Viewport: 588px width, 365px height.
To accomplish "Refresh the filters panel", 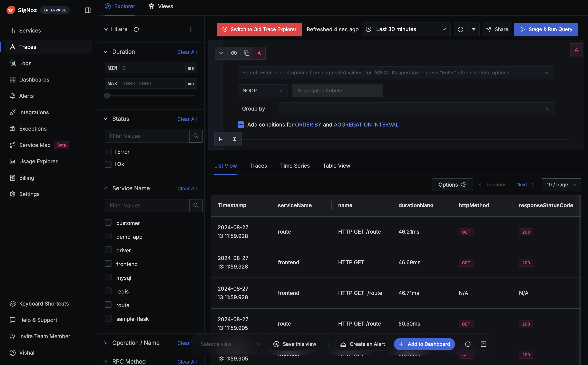I will 137,29.
